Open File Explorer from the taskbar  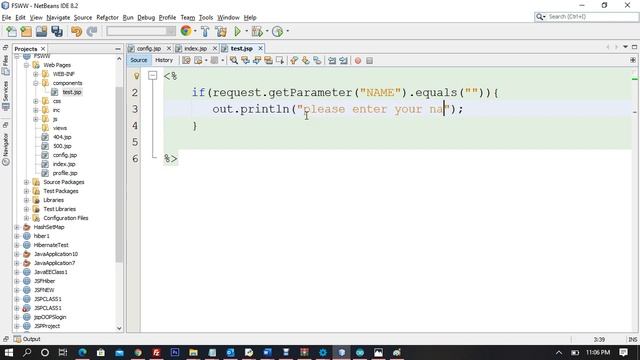click(193, 352)
